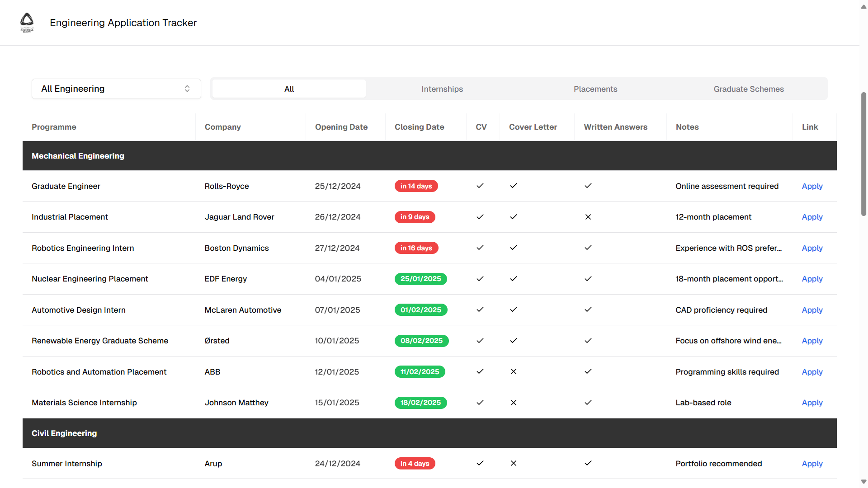Click the 'in 9 days' closing date badge
The height and width of the screenshot is (488, 868).
tap(415, 217)
